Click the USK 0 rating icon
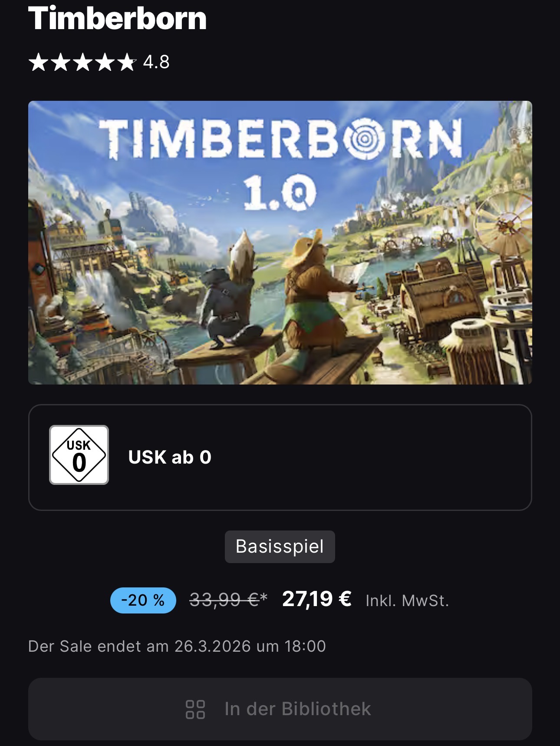 tap(79, 455)
